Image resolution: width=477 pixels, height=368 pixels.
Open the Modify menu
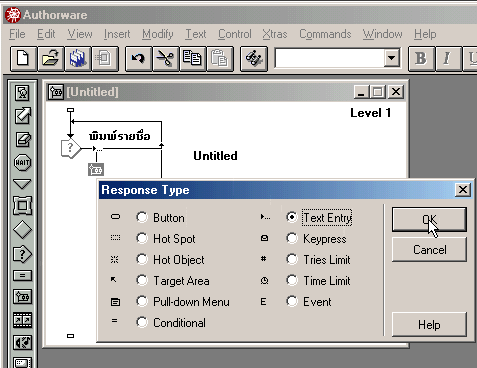(x=158, y=34)
